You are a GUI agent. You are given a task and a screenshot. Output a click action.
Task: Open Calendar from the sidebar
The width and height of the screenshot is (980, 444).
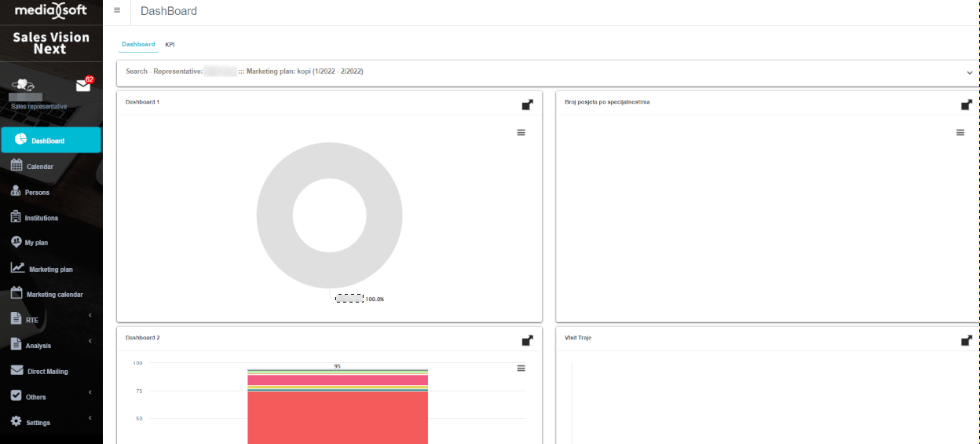[x=39, y=167]
